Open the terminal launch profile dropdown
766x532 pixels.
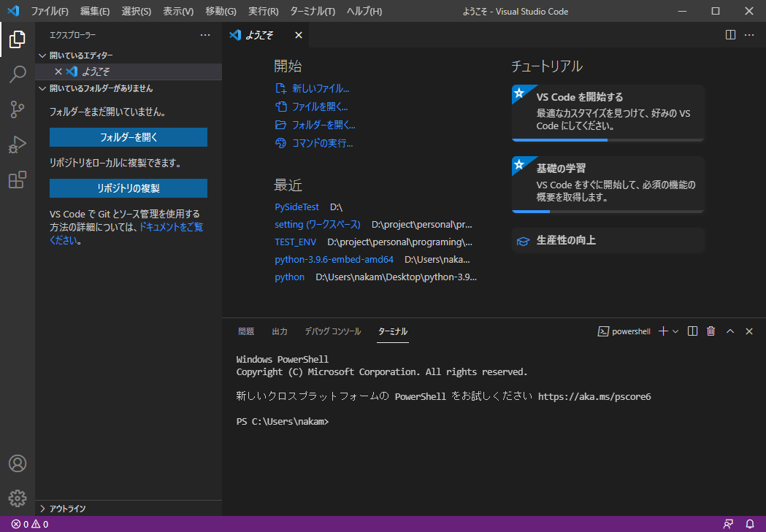tap(675, 331)
